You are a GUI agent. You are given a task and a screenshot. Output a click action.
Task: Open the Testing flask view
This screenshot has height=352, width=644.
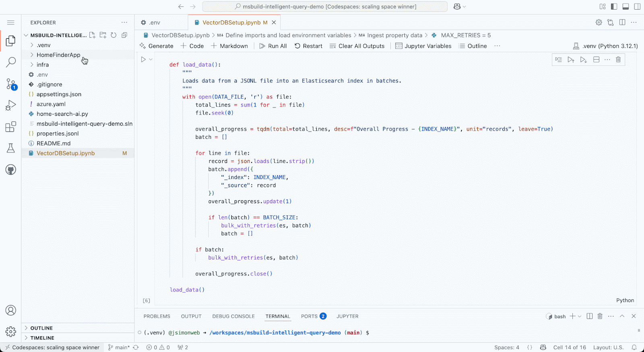click(x=11, y=148)
